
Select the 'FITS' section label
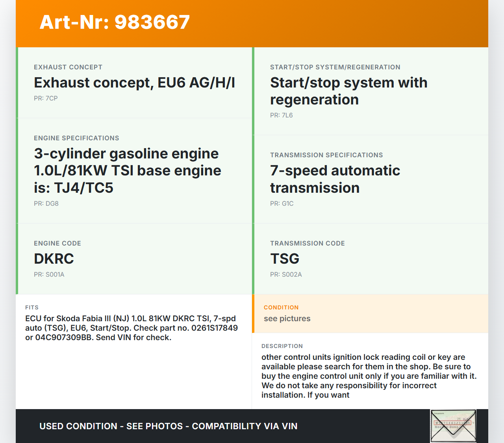32,307
